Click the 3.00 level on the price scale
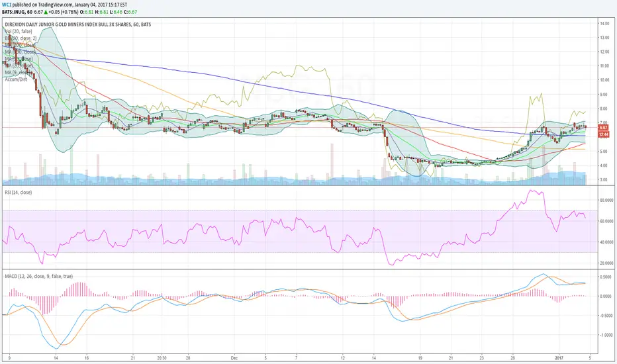This screenshot has width=617, height=364. click(x=604, y=179)
